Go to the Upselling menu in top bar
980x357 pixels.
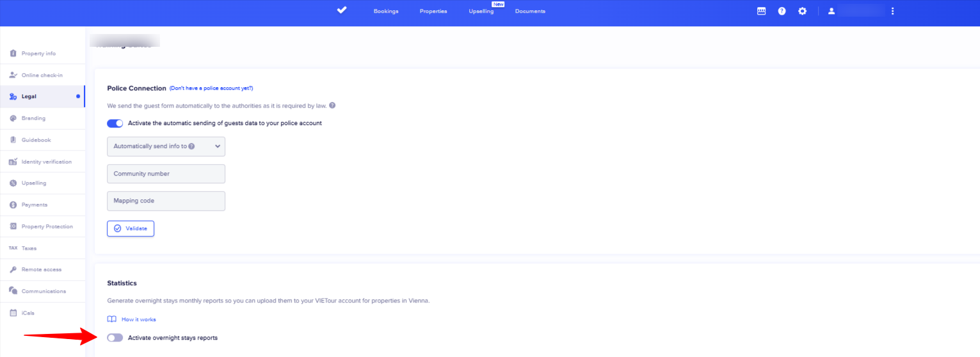(x=481, y=11)
